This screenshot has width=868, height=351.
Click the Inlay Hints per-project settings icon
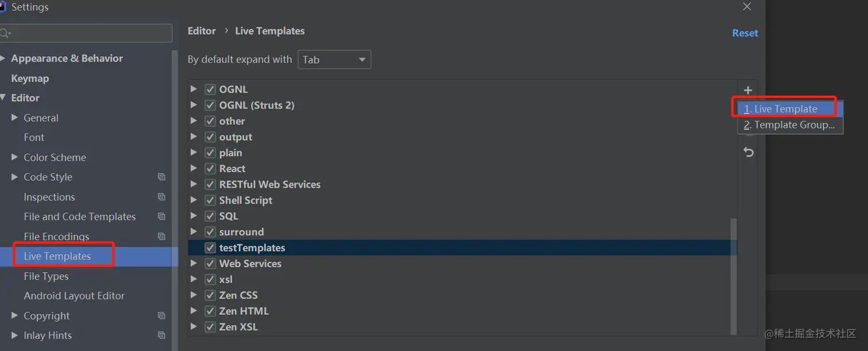161,336
